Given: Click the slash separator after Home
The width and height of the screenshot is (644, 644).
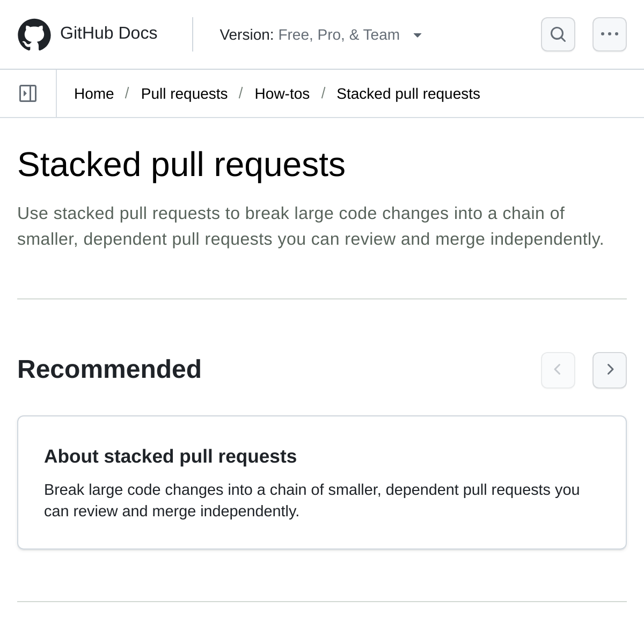Looking at the screenshot, I should pyautogui.click(x=127, y=93).
